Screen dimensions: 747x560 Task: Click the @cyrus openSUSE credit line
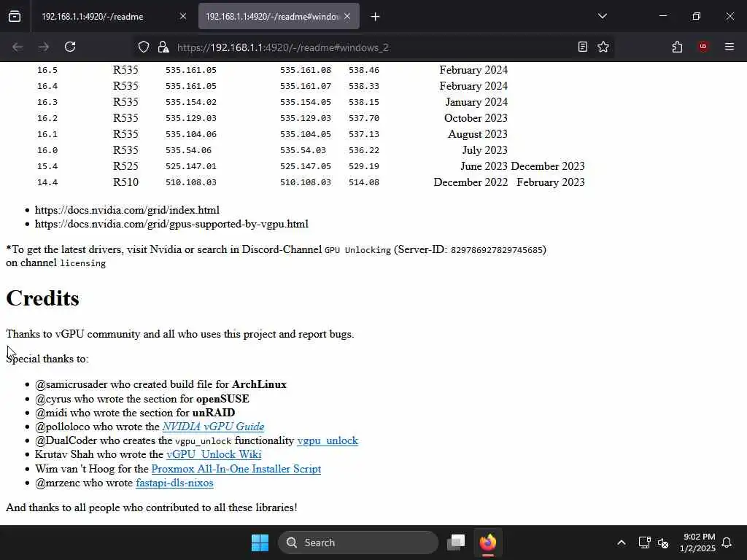[x=142, y=399]
